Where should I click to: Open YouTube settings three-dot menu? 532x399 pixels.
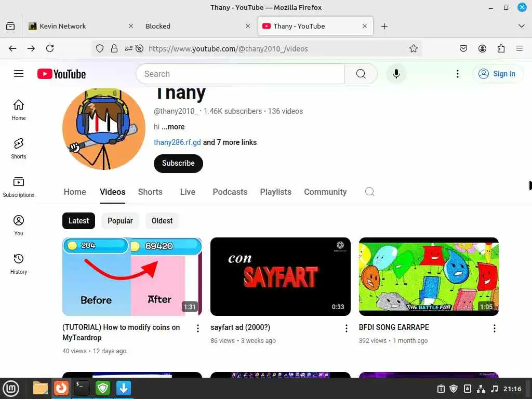(458, 74)
